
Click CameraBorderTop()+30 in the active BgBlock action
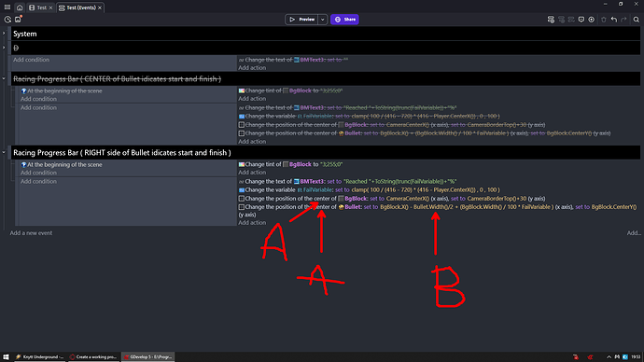coord(497,199)
